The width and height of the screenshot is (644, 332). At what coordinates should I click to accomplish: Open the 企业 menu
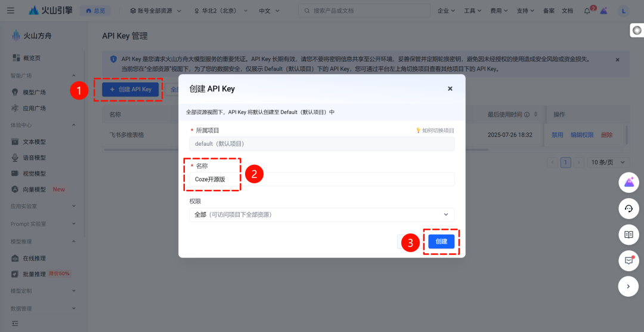coord(446,11)
